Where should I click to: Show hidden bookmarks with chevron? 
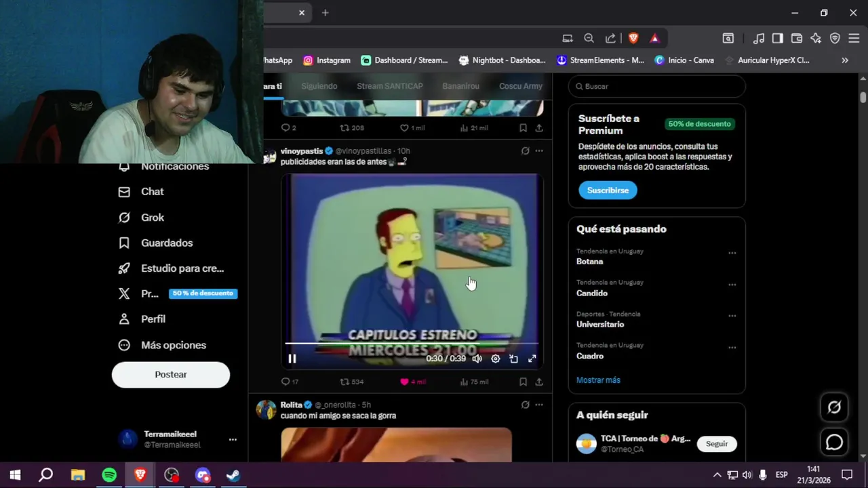[x=845, y=60]
